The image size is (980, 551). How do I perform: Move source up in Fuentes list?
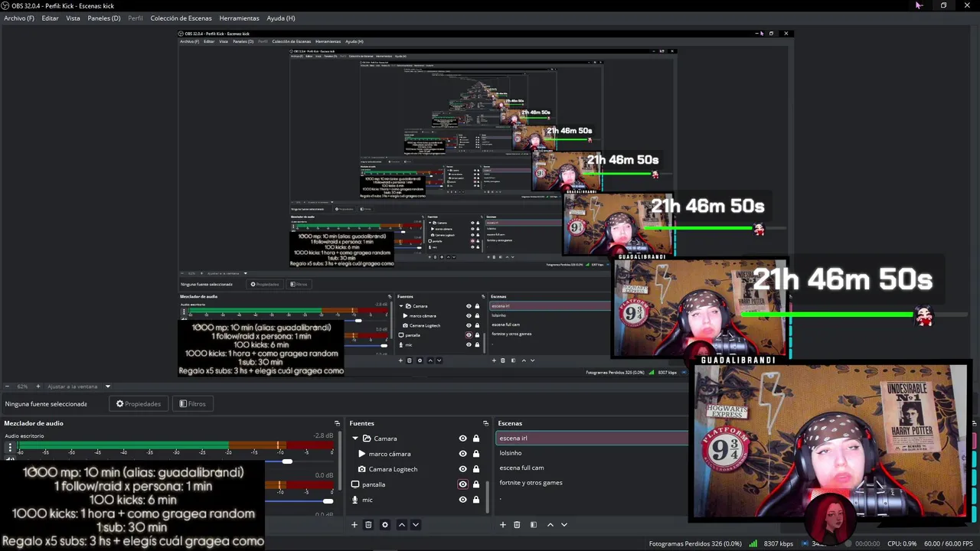coord(402,525)
